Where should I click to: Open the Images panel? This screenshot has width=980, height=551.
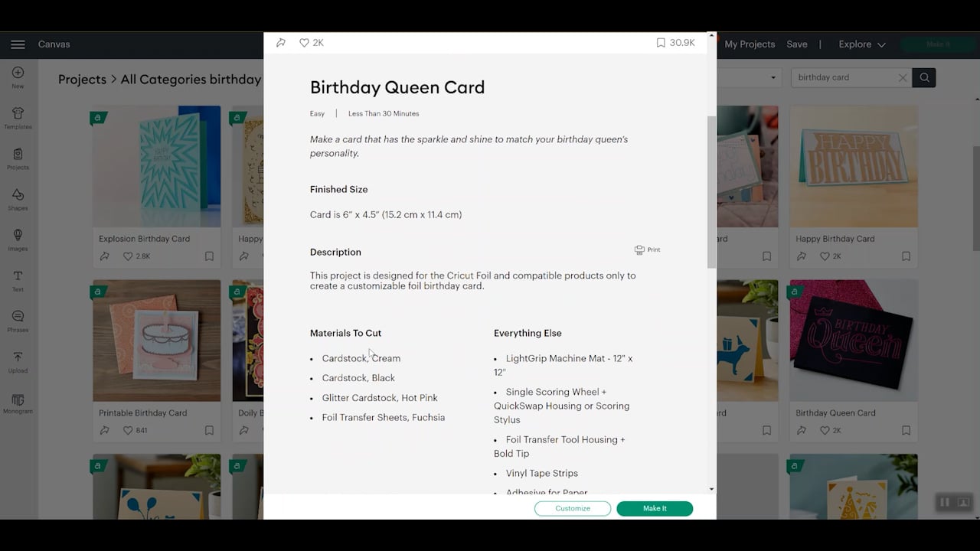click(18, 240)
